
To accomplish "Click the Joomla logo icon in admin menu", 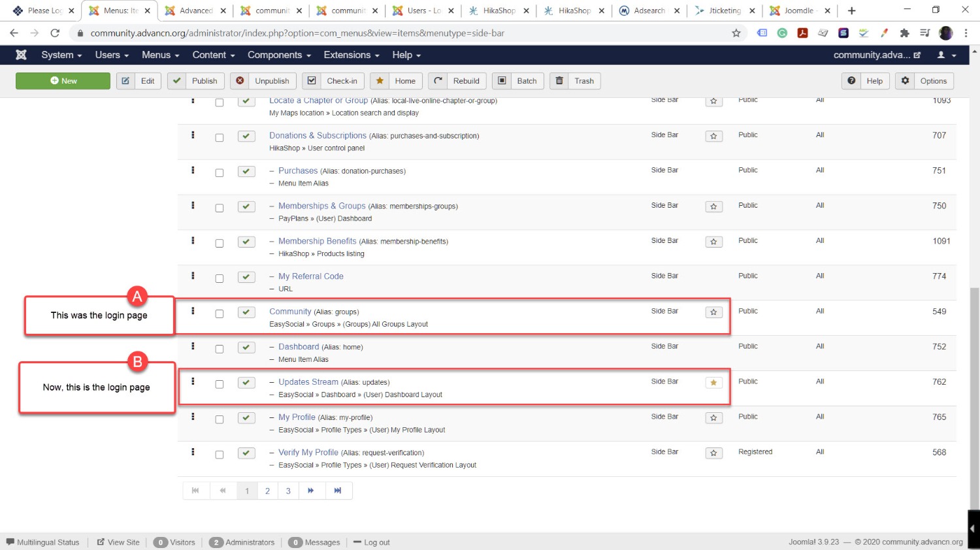I will tap(21, 55).
